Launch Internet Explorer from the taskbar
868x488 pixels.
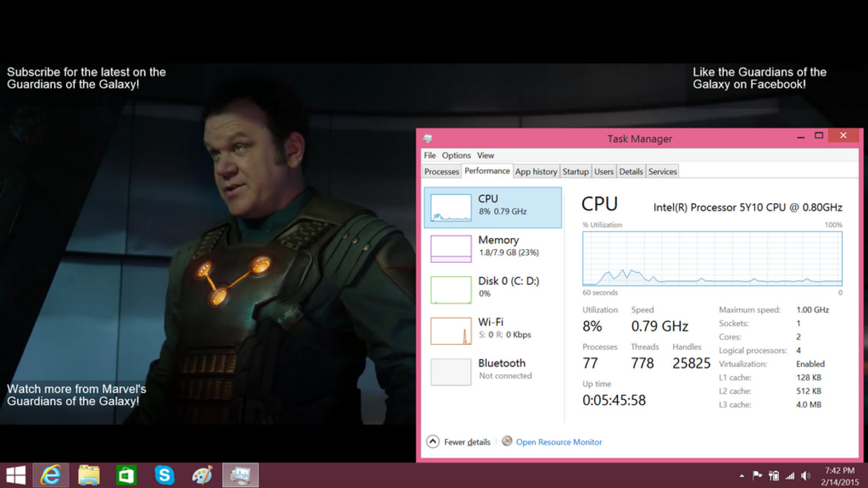click(x=51, y=475)
